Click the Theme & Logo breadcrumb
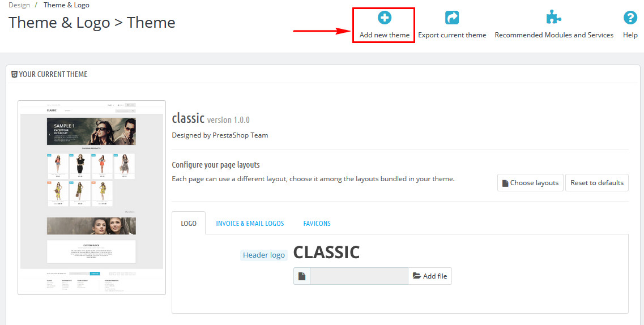This screenshot has width=644, height=325. (x=66, y=5)
